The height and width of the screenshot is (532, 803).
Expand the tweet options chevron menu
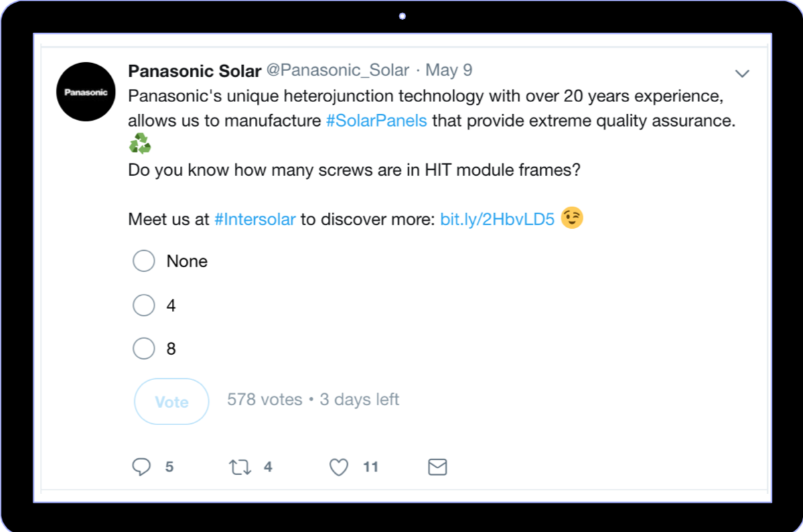pos(742,73)
